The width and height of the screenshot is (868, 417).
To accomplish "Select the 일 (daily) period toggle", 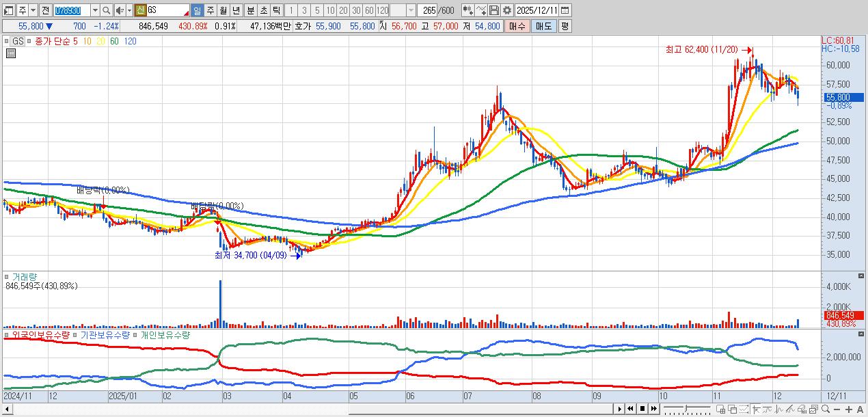I will coord(197,10).
